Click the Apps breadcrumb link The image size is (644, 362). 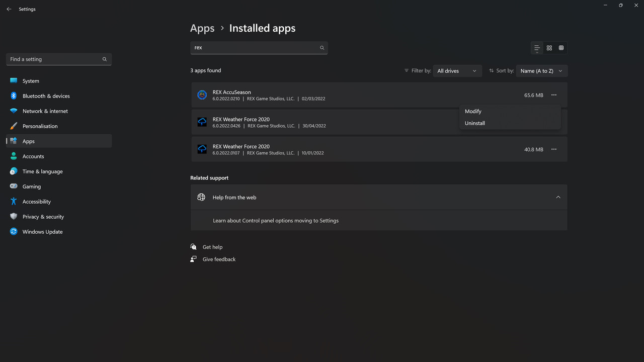coord(202,28)
